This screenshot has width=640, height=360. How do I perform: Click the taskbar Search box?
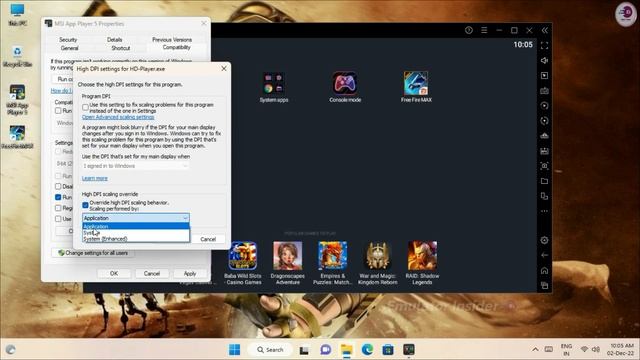(x=270, y=350)
